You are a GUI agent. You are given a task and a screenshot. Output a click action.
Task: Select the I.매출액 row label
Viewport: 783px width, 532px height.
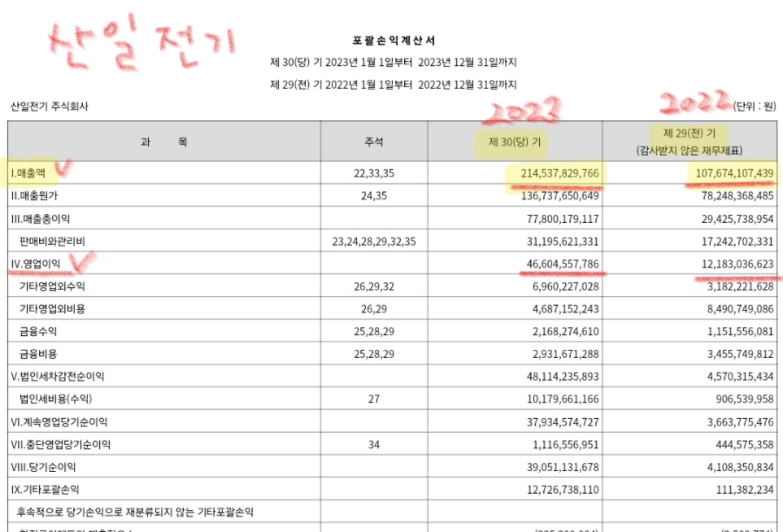[x=28, y=173]
